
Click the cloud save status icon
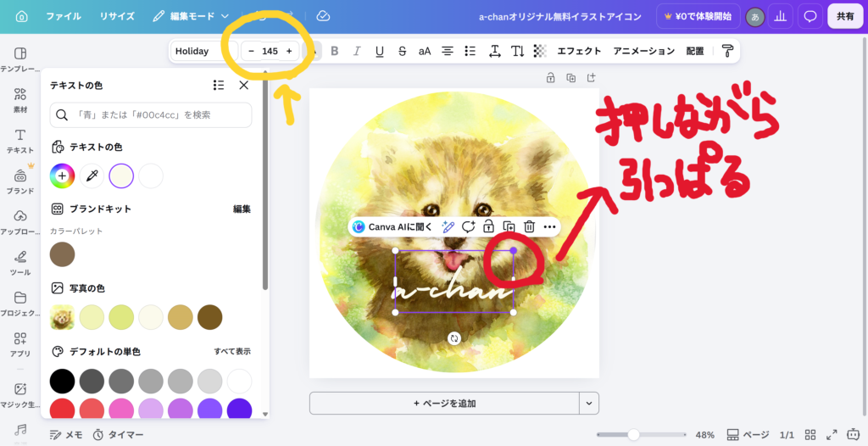pos(323,17)
